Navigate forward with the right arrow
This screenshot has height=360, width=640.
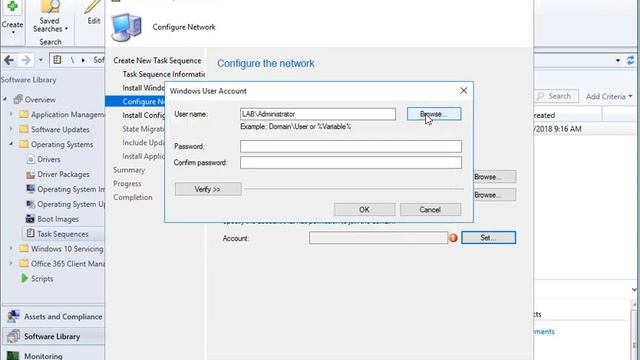26,60
